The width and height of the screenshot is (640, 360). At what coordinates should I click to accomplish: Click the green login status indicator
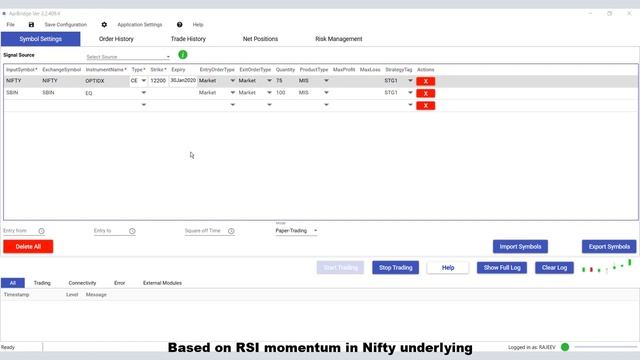pyautogui.click(x=565, y=347)
